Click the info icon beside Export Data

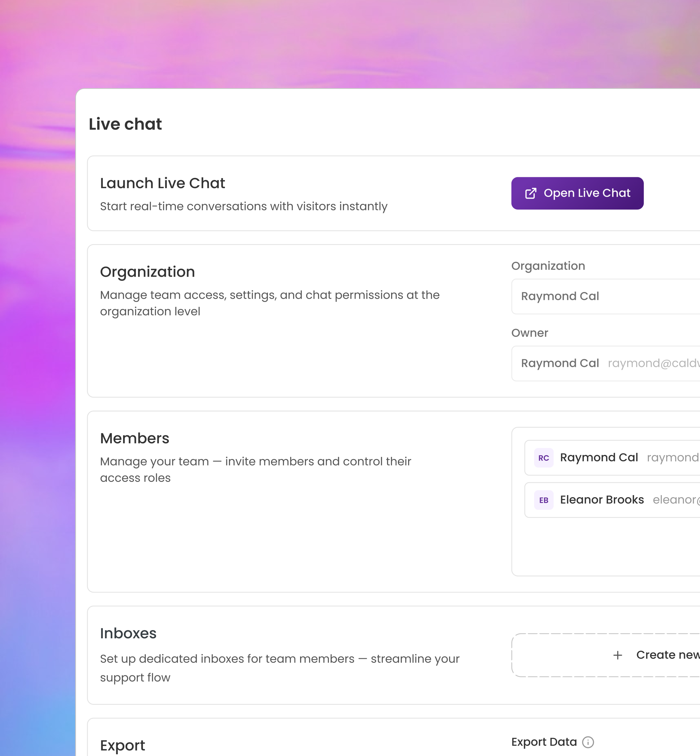coord(588,742)
